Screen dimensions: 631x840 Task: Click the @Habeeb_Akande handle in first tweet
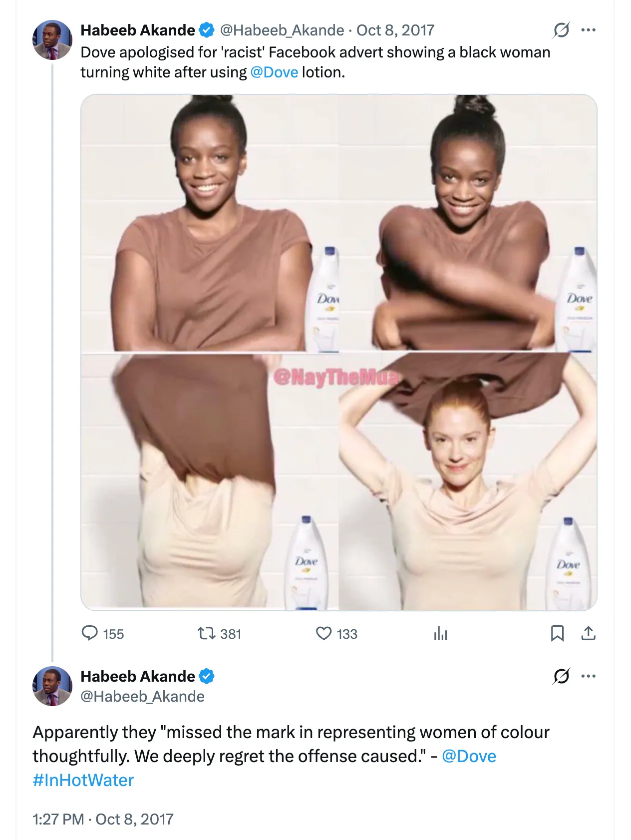282,30
